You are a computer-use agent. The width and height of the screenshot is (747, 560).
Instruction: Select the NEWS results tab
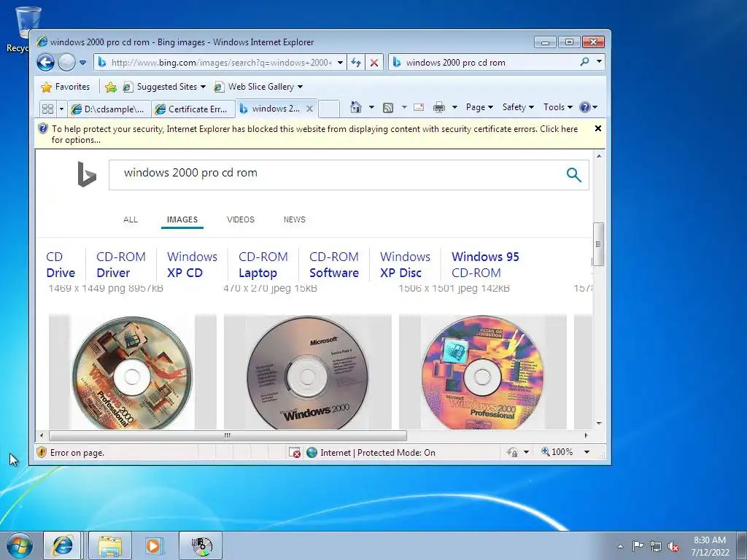295,219
